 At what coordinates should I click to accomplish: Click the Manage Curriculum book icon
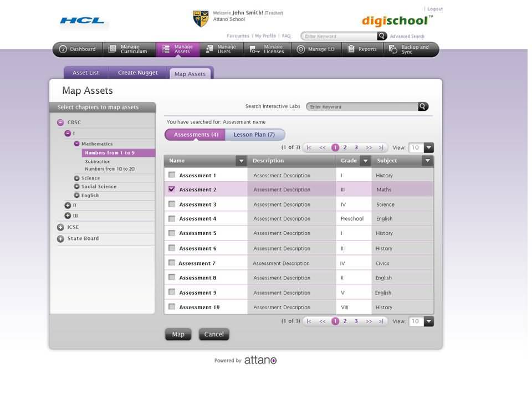click(x=112, y=49)
